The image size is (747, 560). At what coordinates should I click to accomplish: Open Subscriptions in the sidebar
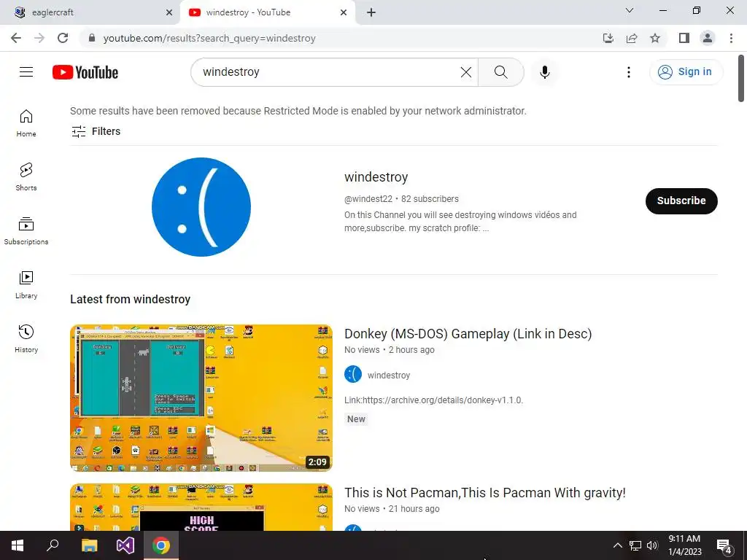coord(26,231)
